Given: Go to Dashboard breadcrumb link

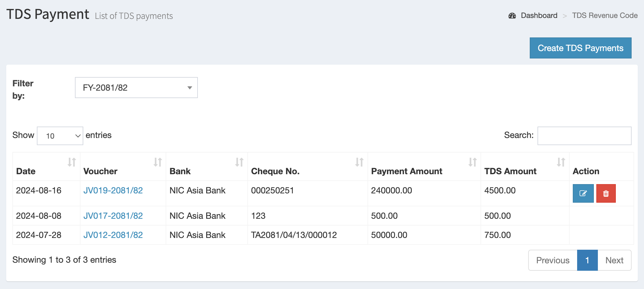Looking at the screenshot, I should 539,15.
